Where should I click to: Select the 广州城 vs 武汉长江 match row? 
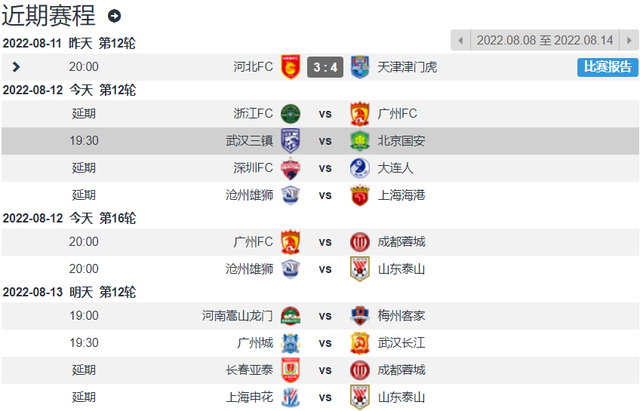click(320, 343)
